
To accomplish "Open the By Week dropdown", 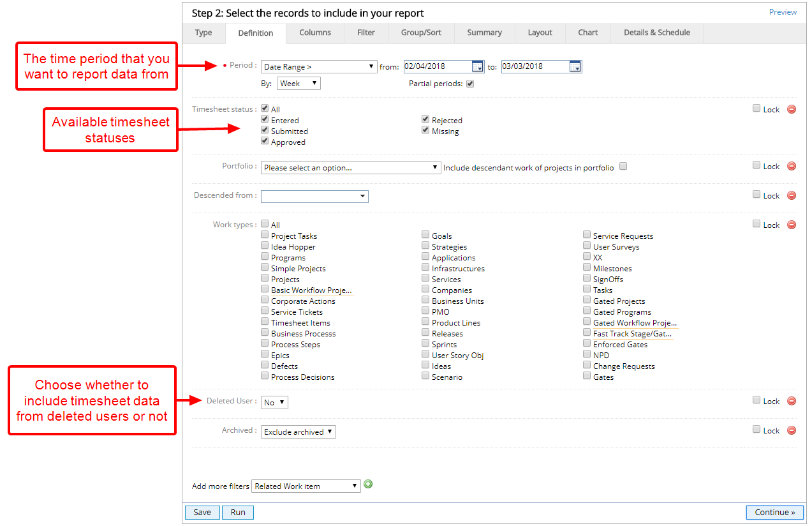I will [299, 84].
